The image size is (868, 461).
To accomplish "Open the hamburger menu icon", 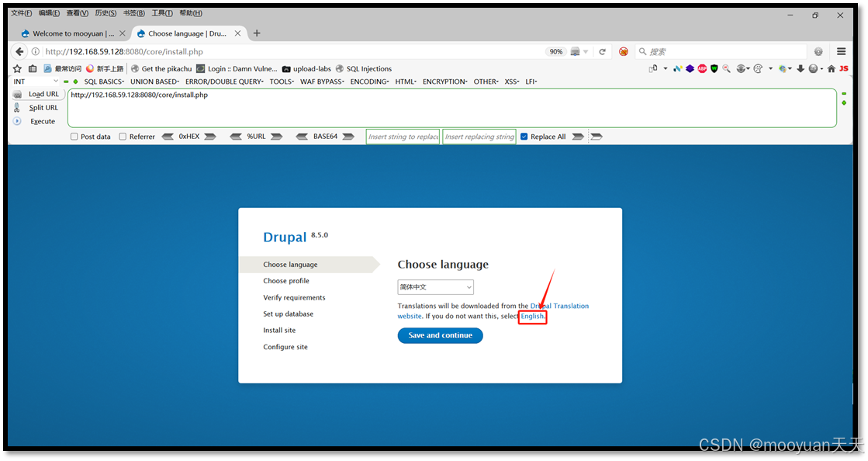I will pyautogui.click(x=841, y=51).
